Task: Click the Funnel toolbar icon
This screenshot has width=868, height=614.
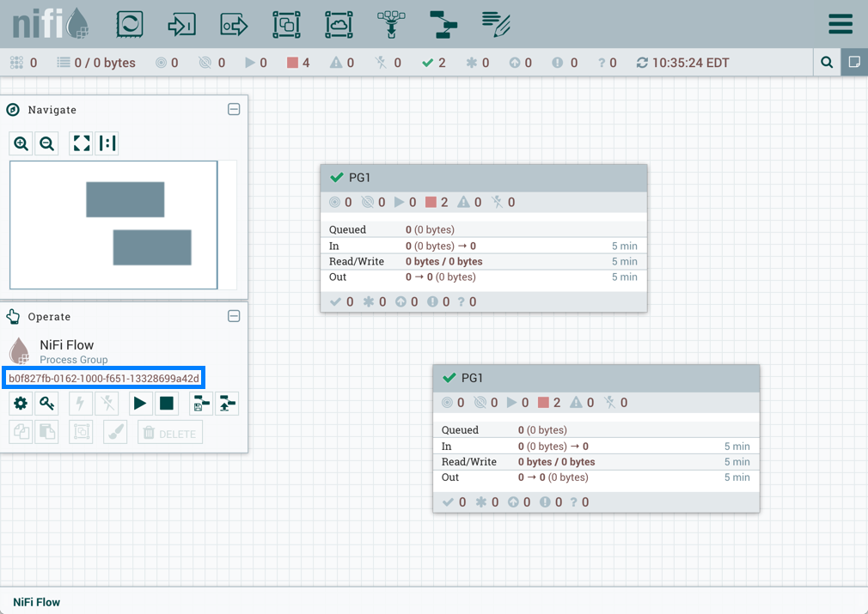Action: (x=391, y=24)
